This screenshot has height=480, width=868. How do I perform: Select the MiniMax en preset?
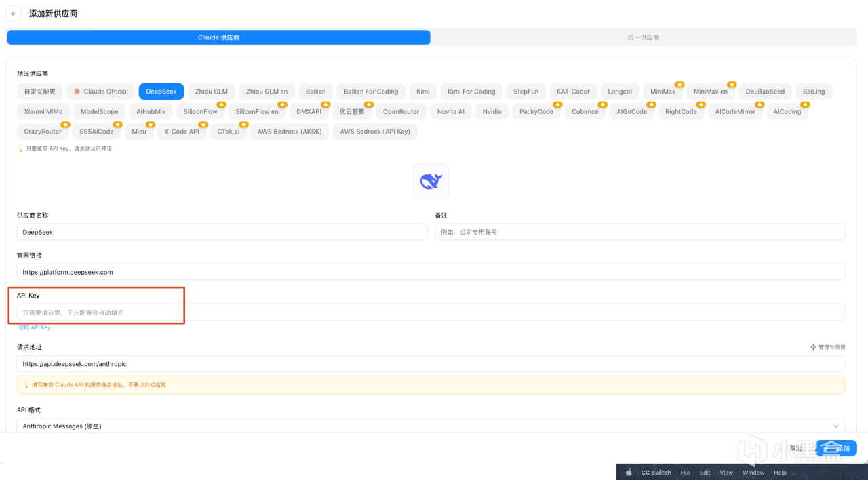711,92
